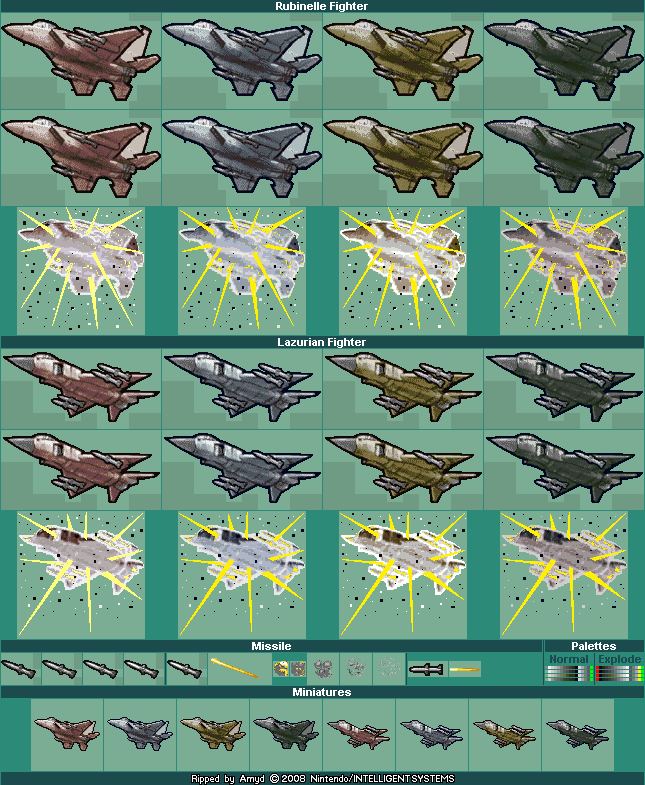Screen dimensions: 645x785
Task: Pick the green Rubinelle Fighter second-frame sprite
Action: 564,157
